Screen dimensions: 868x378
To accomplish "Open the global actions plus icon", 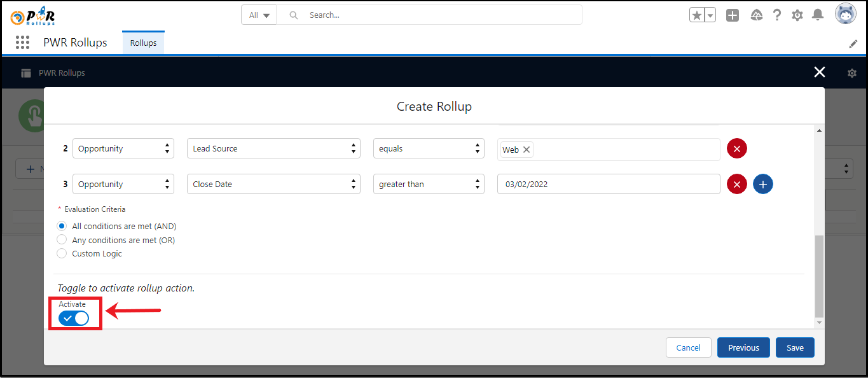I will (x=732, y=15).
